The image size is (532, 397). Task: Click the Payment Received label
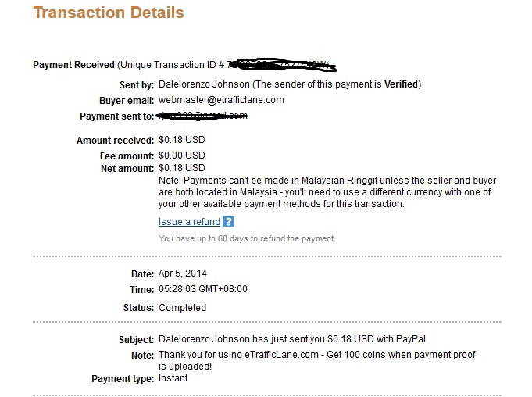click(73, 64)
